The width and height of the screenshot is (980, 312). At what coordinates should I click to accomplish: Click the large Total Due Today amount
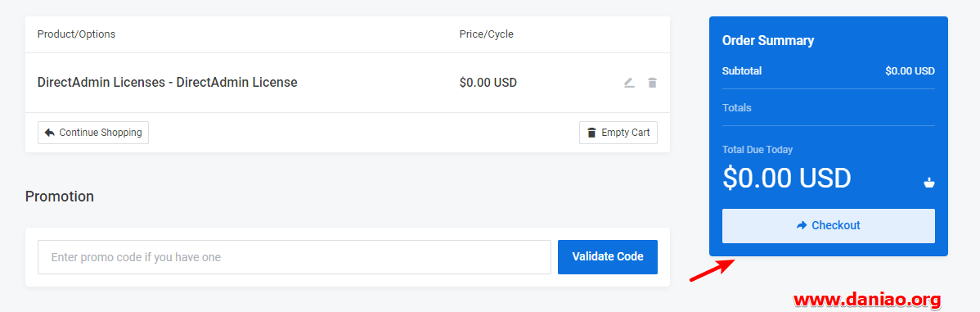(787, 179)
